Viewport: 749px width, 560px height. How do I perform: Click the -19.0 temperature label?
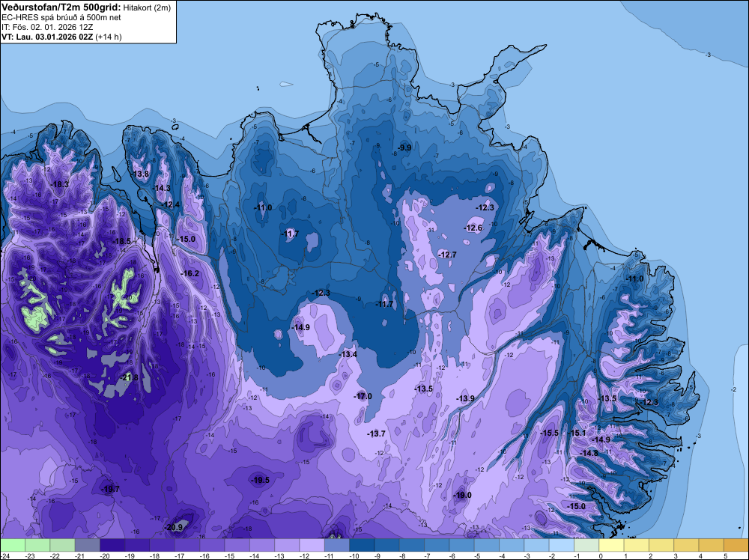click(x=462, y=495)
